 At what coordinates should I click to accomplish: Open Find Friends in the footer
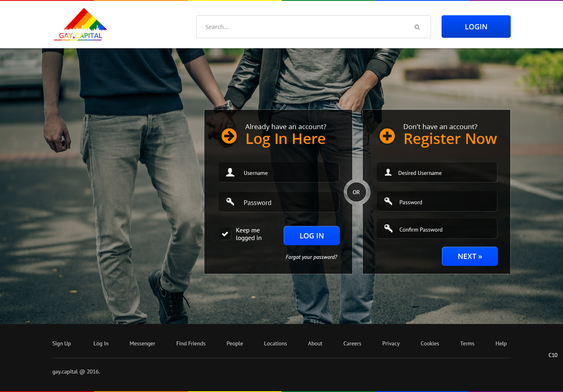pos(191,343)
